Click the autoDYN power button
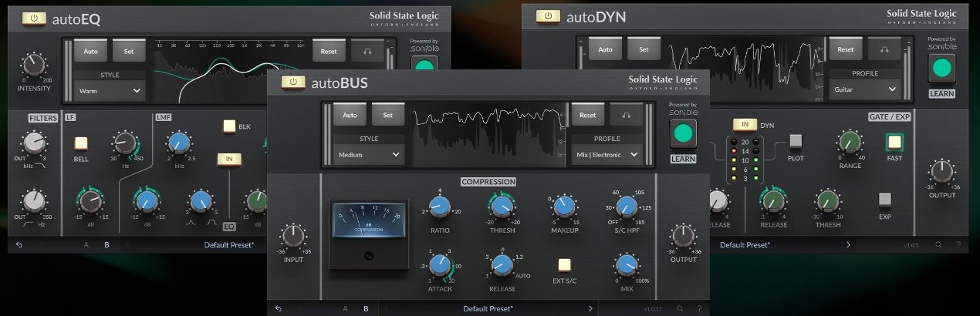The width and height of the screenshot is (980, 316). click(548, 16)
